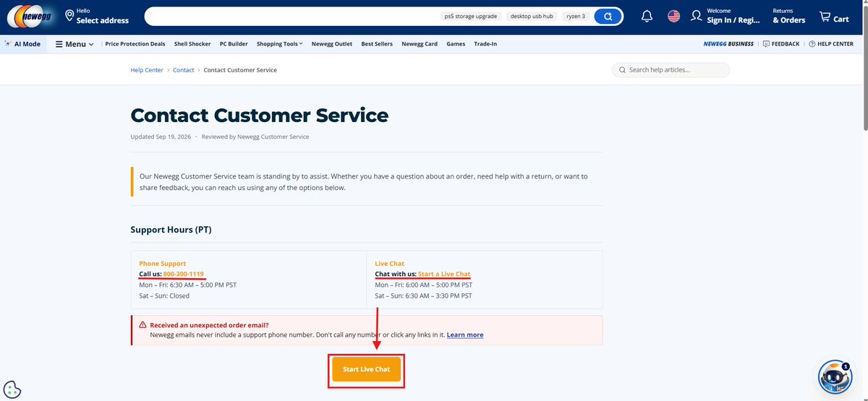Image resolution: width=868 pixels, height=401 pixels.
Task: Open Returns & Orders
Action: 788,16
